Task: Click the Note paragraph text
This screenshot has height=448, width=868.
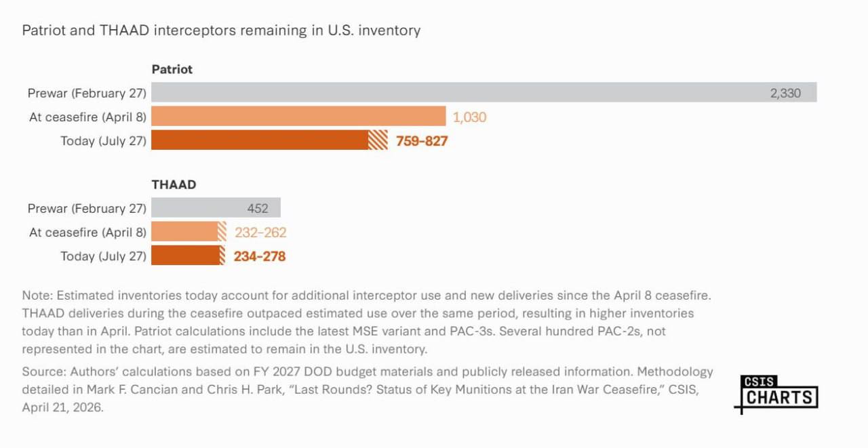Action: (x=366, y=323)
